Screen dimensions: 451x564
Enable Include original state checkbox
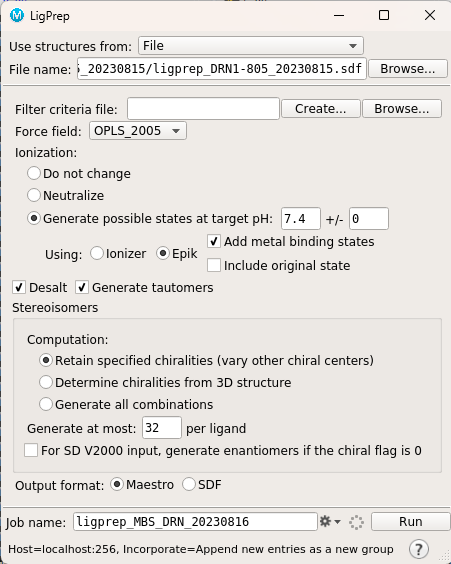[x=214, y=265]
